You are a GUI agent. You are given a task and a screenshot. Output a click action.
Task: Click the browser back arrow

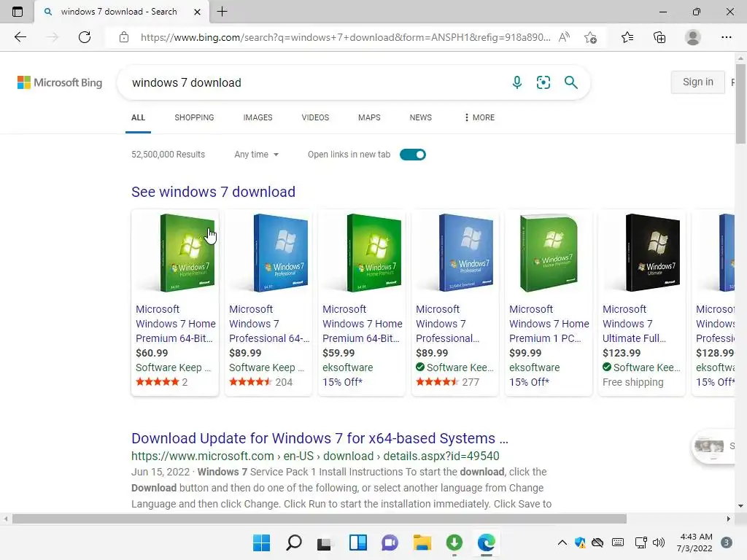point(20,37)
